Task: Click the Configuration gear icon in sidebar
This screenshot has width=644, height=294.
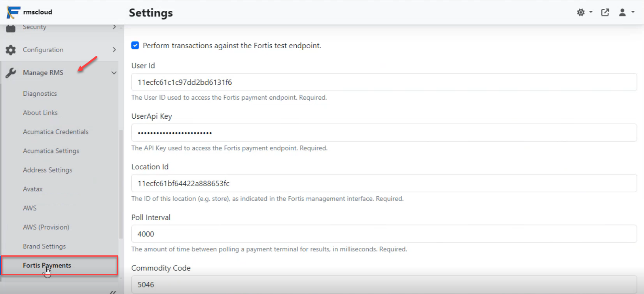Action: tap(11, 50)
